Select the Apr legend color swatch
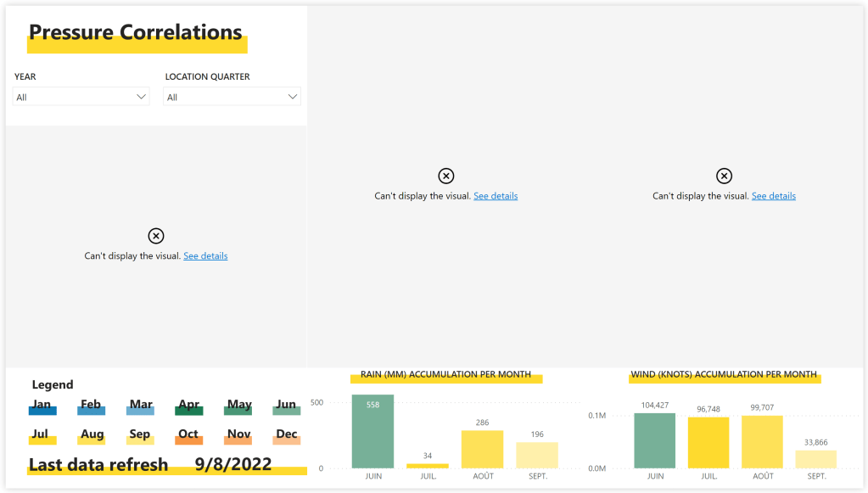The width and height of the screenshot is (868, 493). coord(189,410)
